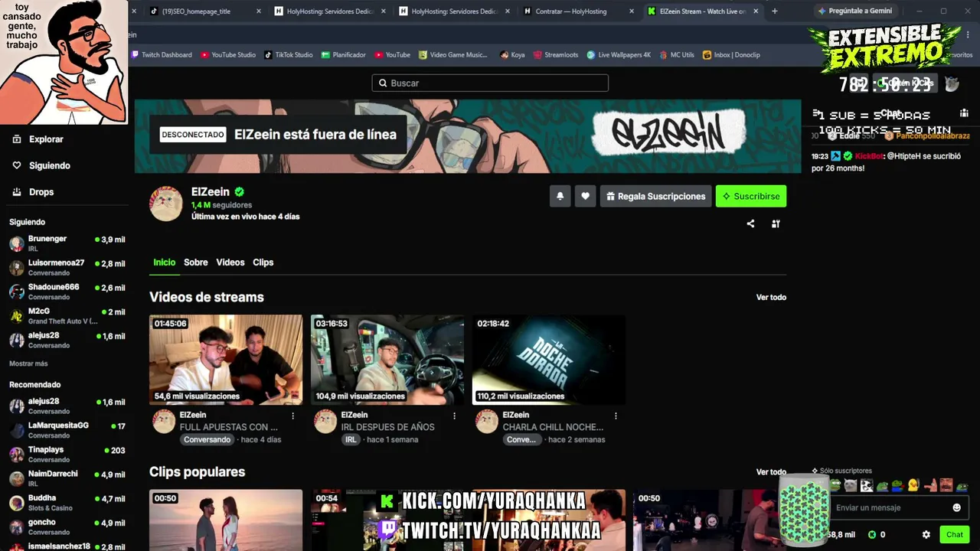This screenshot has width=980, height=551.
Task: Open options menu for FULL APUESTAS CON video
Action: point(292,416)
